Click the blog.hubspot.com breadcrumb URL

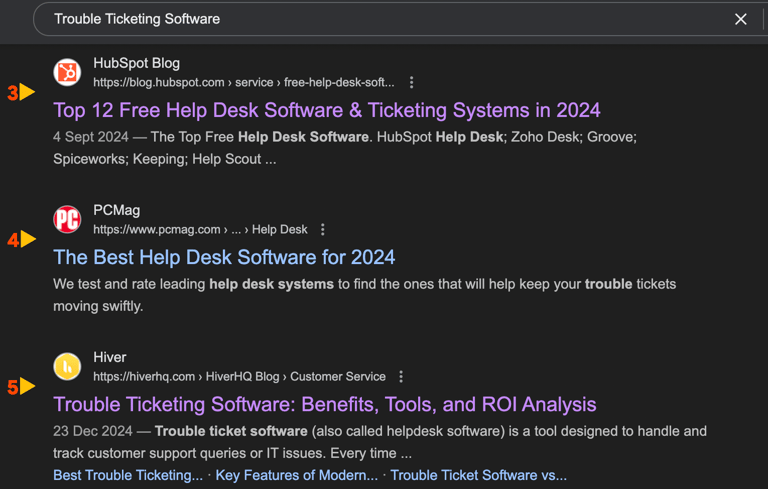tap(243, 82)
